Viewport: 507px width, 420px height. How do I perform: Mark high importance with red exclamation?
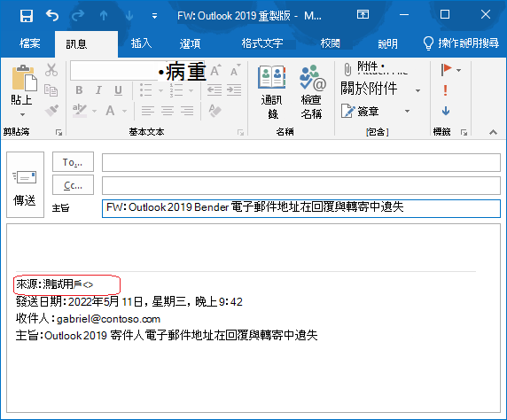446,90
